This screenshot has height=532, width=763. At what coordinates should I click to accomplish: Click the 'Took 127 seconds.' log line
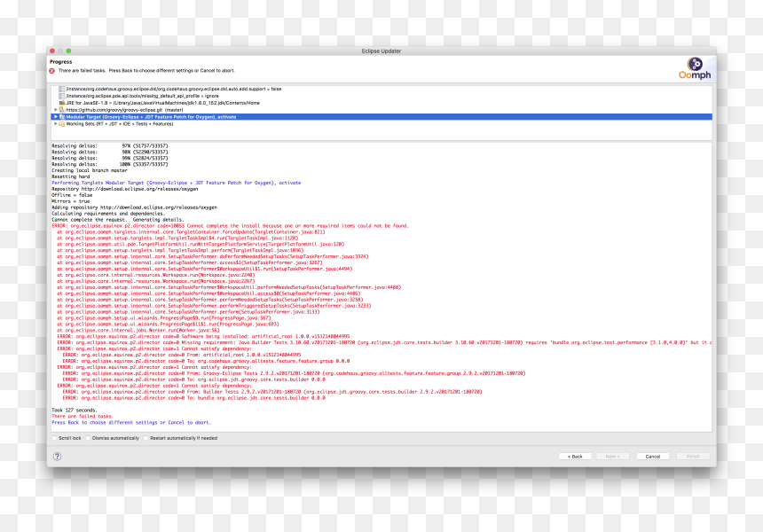pos(75,410)
